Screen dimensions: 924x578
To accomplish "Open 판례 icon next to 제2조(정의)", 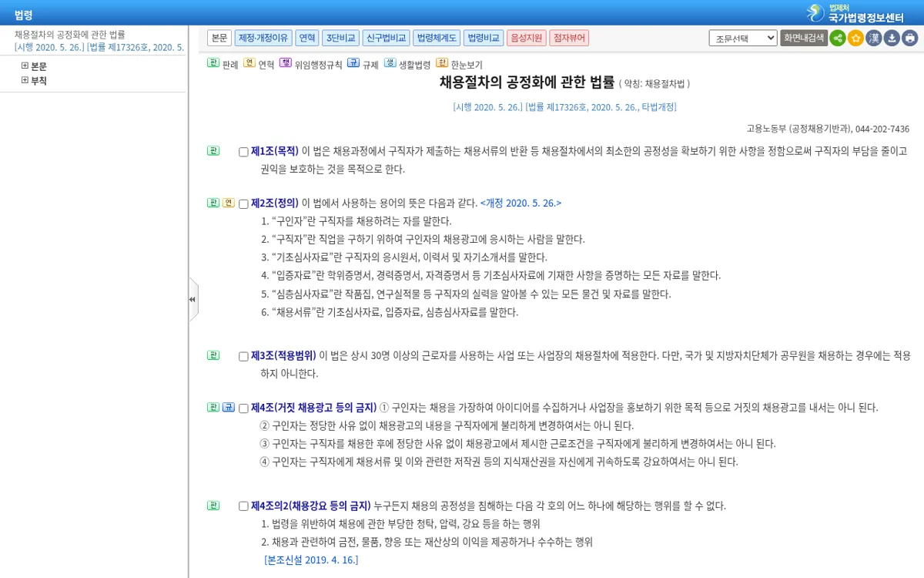I will pos(213,203).
